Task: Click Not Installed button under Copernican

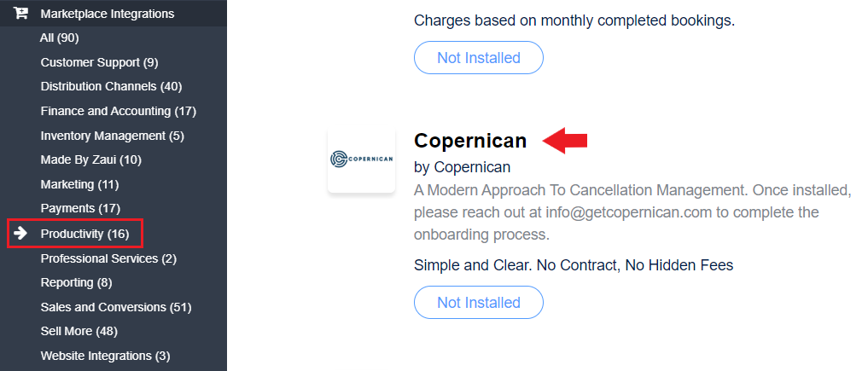Action: (479, 303)
